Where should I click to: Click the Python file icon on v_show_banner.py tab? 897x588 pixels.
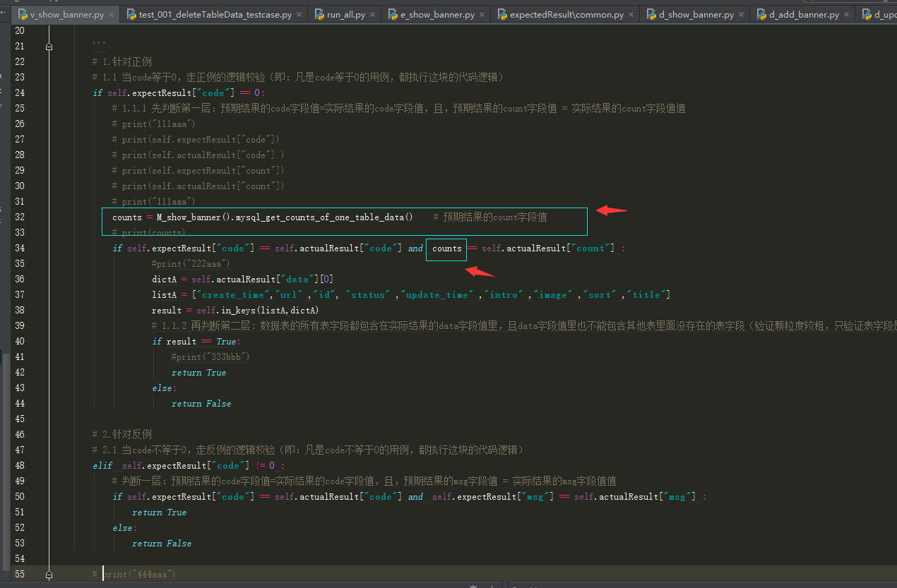point(23,14)
